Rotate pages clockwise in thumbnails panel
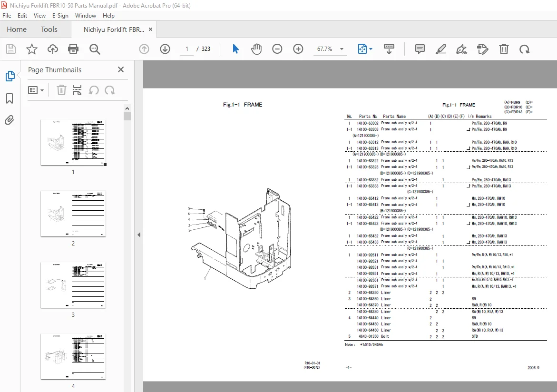The height and width of the screenshot is (392, 557). (x=110, y=90)
